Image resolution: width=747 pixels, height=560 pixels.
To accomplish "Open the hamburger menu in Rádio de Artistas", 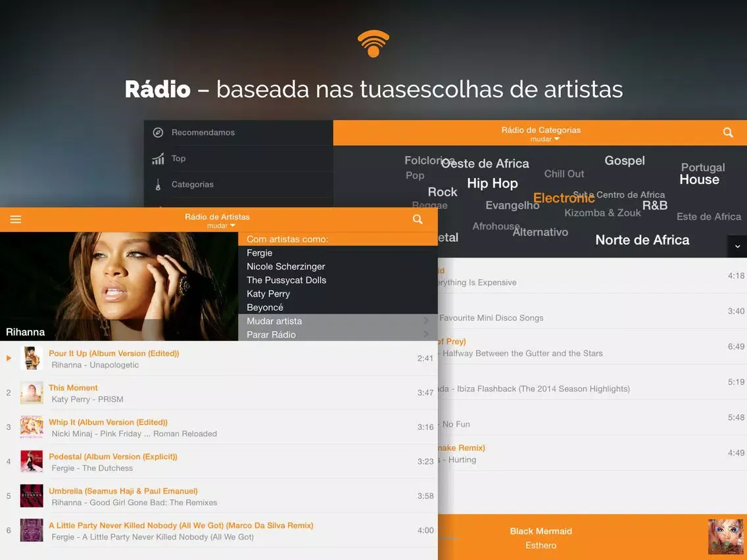I will pyautogui.click(x=16, y=220).
